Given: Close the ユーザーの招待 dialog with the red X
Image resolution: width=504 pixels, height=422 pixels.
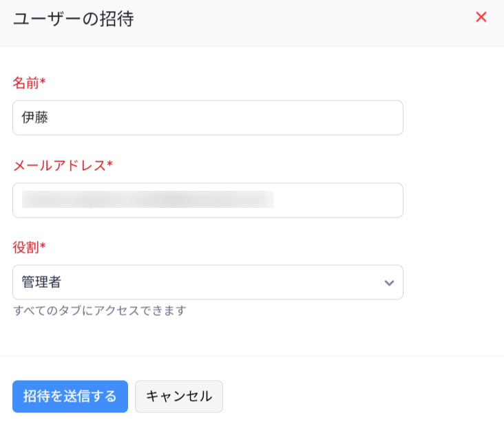Looking at the screenshot, I should [x=481, y=17].
